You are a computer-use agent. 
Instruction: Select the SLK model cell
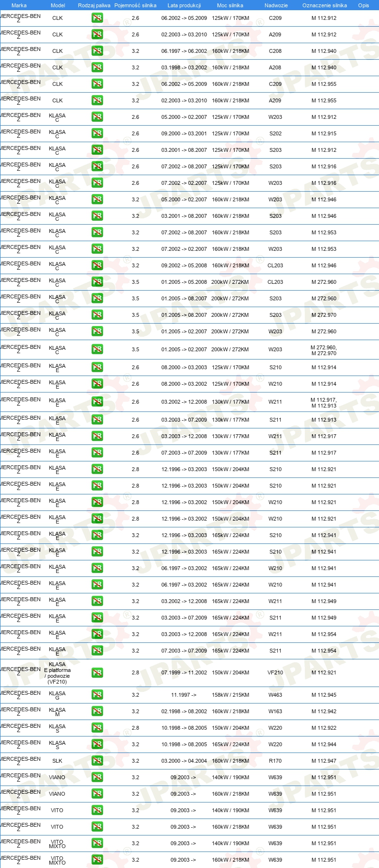57,761
